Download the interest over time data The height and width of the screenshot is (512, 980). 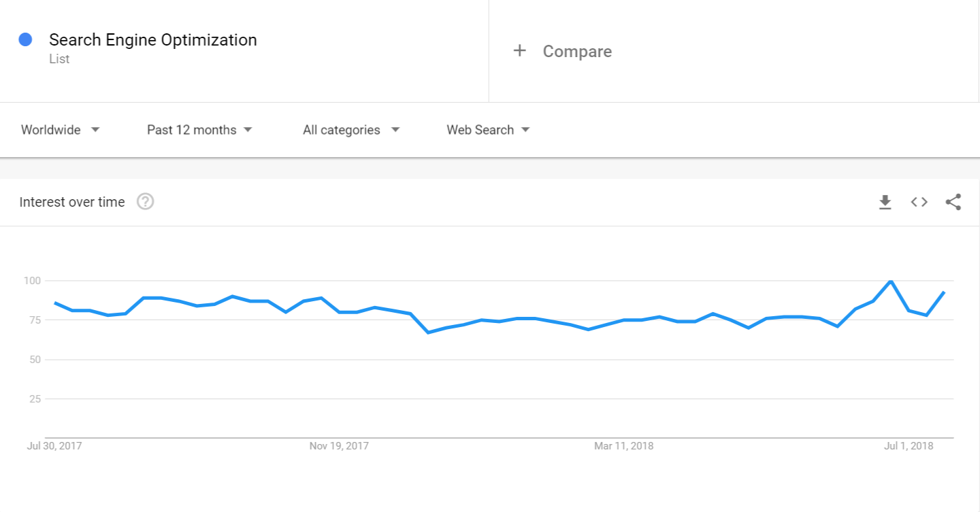pyautogui.click(x=885, y=202)
